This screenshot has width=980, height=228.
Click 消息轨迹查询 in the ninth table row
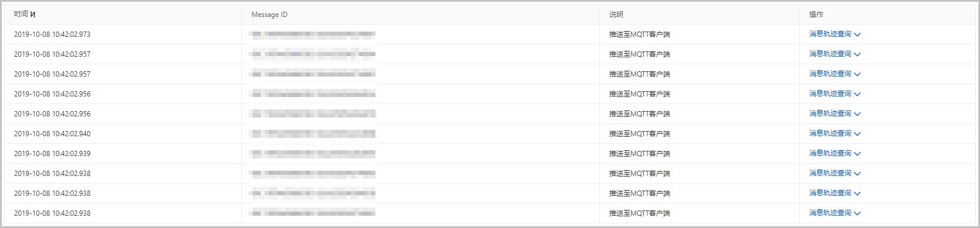(830, 193)
